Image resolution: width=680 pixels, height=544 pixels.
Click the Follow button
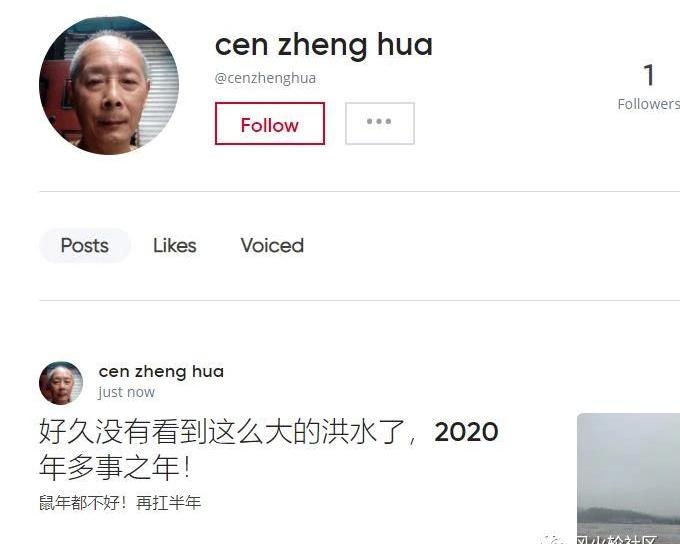coord(270,124)
